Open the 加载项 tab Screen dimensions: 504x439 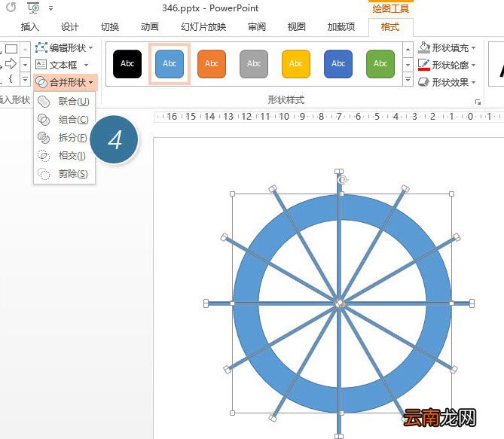341,27
